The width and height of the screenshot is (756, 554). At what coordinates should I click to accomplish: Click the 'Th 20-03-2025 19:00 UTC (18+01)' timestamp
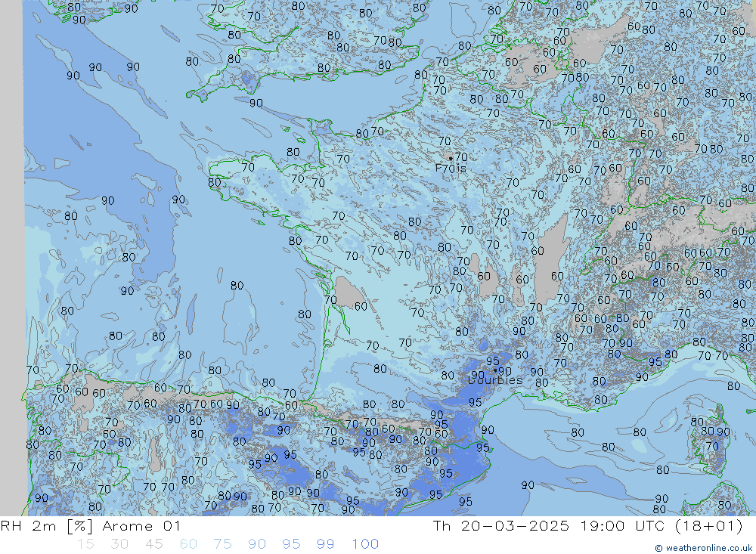click(587, 526)
